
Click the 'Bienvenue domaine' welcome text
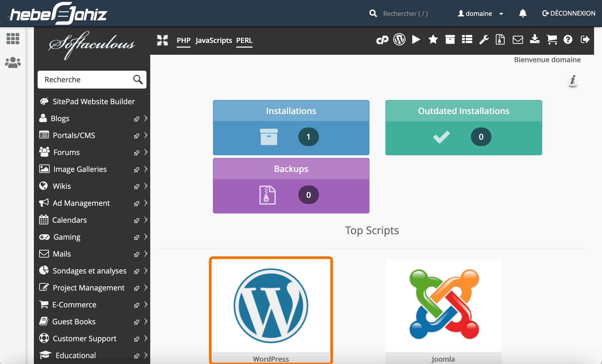pos(547,60)
